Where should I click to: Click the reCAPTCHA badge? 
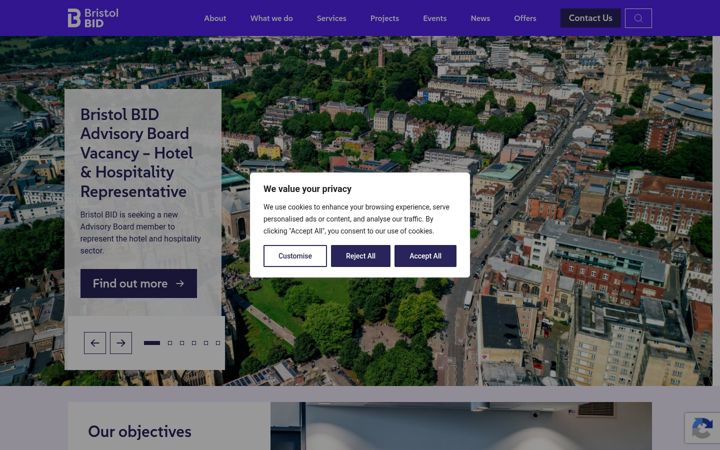(x=703, y=428)
